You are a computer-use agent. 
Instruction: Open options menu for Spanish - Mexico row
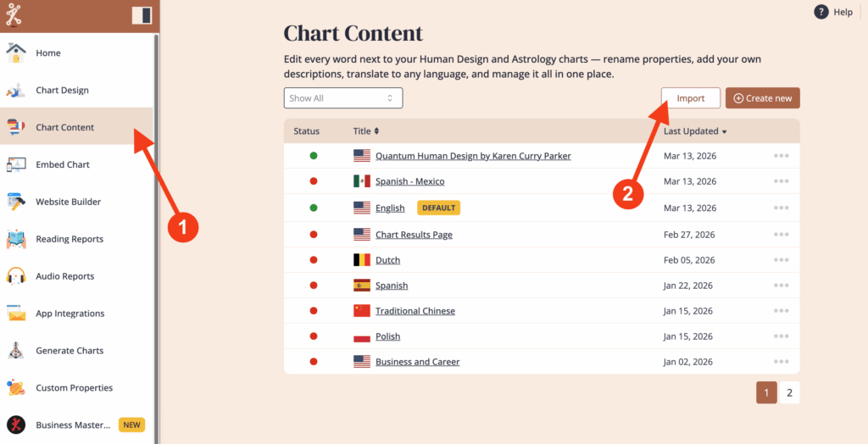coord(781,181)
